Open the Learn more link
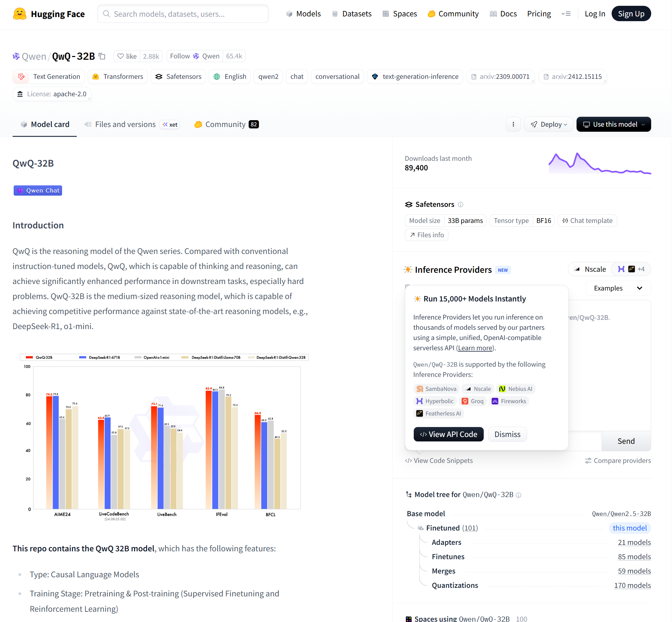 click(x=475, y=348)
